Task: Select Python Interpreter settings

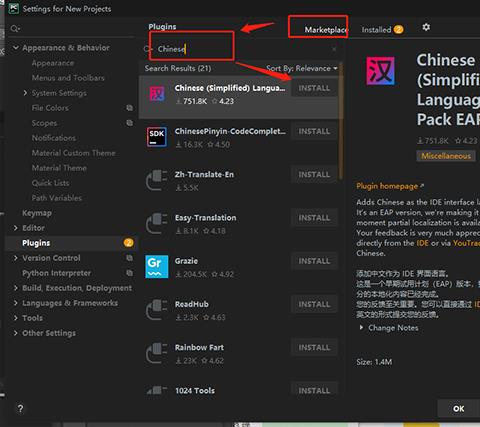Action: (x=56, y=273)
